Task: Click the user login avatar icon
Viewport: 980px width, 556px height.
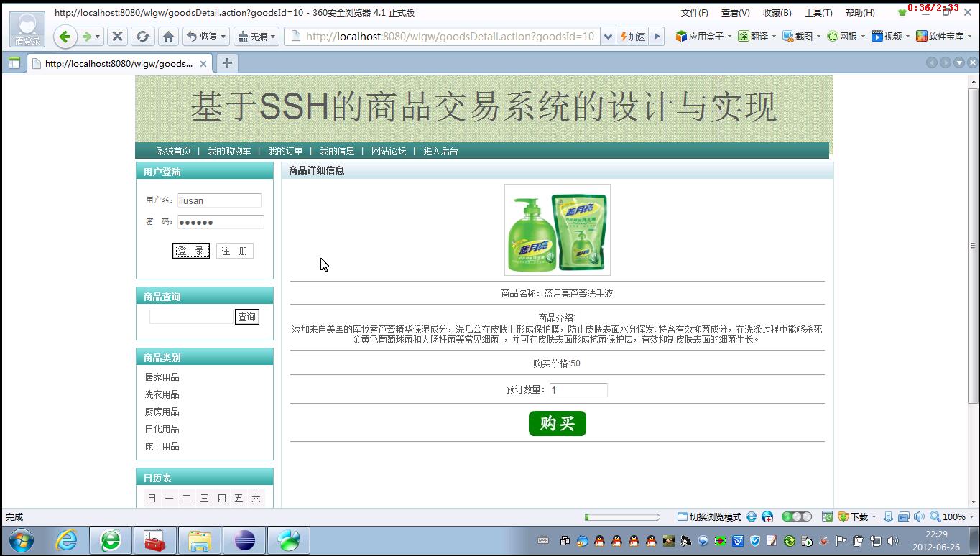Action: coord(27,29)
